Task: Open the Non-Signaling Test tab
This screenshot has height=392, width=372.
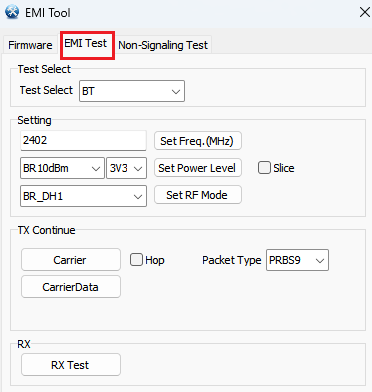Action: 163,45
